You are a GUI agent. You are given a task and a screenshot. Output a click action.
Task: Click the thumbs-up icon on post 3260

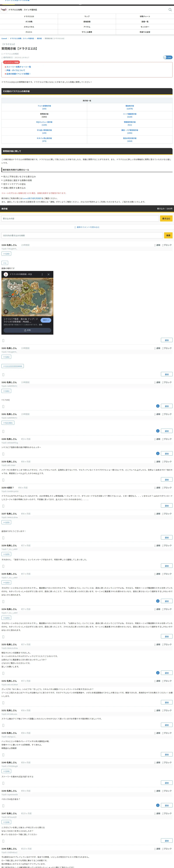pyautogui.click(x=3, y=454)
